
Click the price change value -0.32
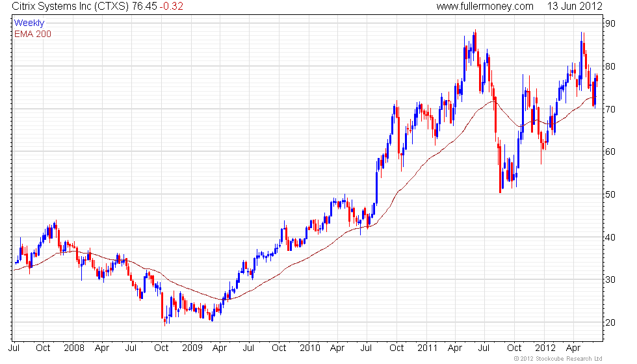(171, 6)
